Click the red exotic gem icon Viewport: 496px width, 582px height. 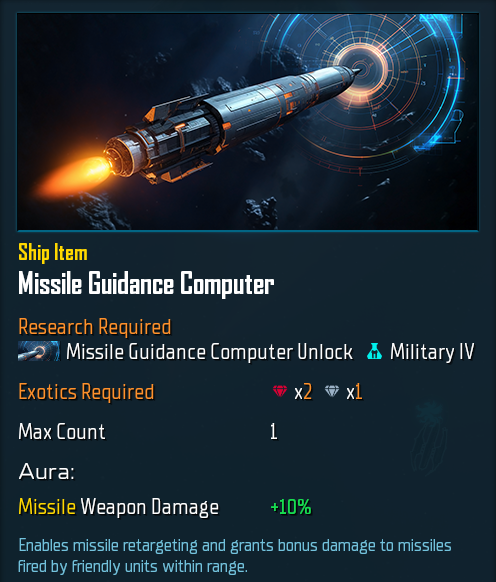click(280, 391)
